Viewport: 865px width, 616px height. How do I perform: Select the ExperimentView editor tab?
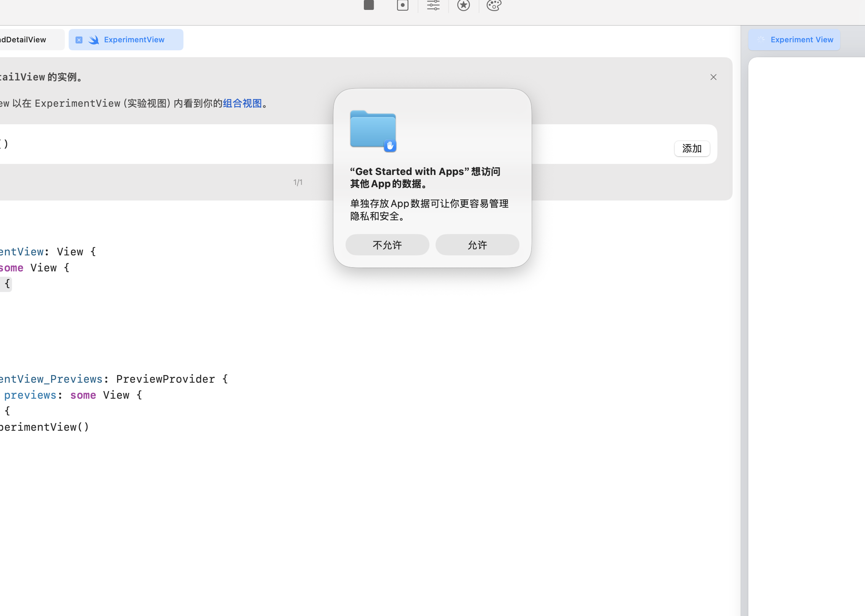134,40
